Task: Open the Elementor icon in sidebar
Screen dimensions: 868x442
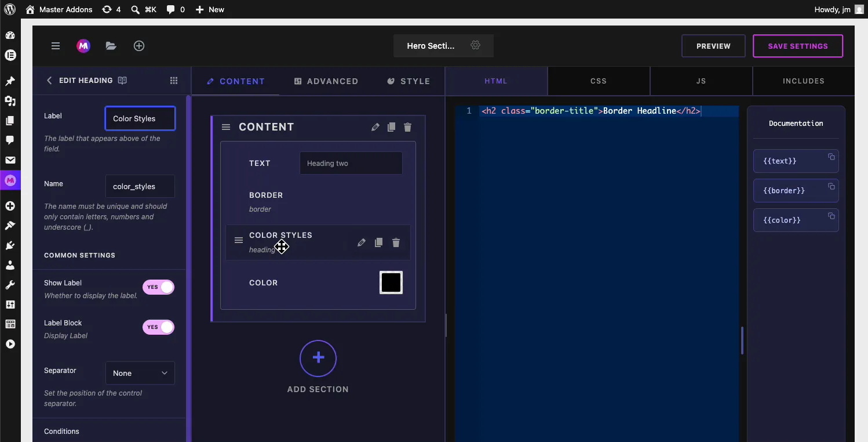Action: tap(10, 56)
